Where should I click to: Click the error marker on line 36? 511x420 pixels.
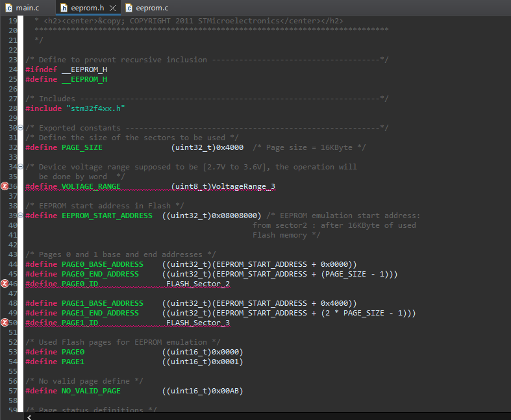5,186
